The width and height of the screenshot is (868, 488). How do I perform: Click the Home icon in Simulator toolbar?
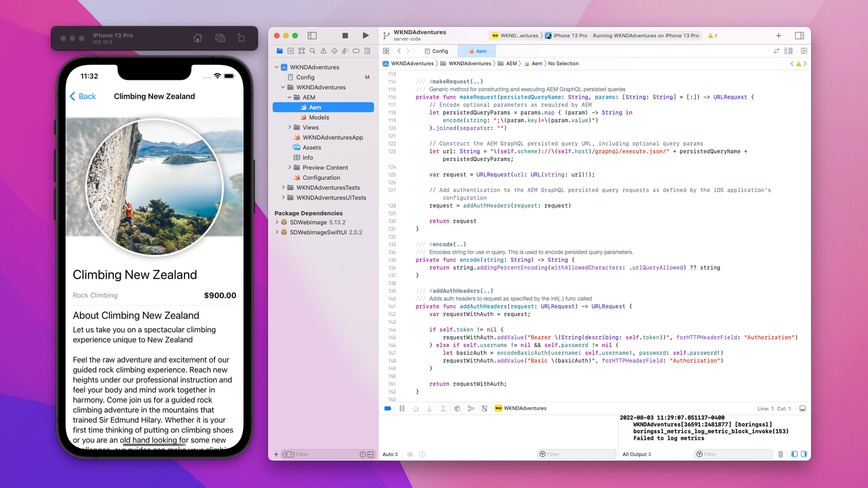point(197,38)
